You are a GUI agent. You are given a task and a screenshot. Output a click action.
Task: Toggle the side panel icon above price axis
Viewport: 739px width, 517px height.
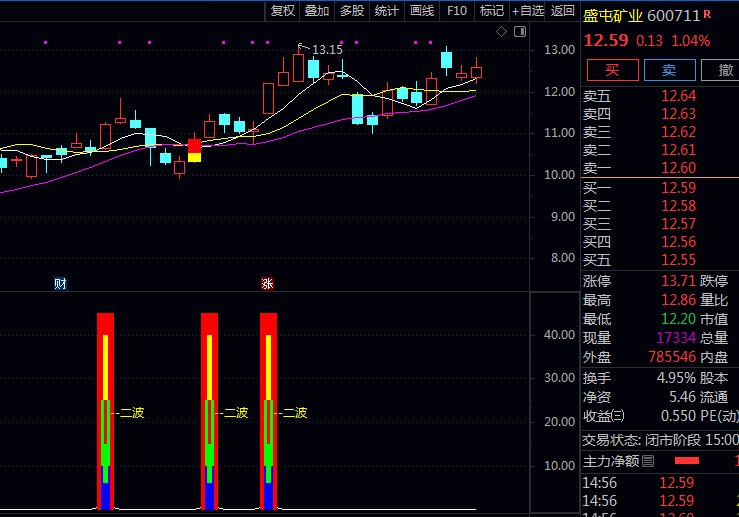[x=519, y=32]
